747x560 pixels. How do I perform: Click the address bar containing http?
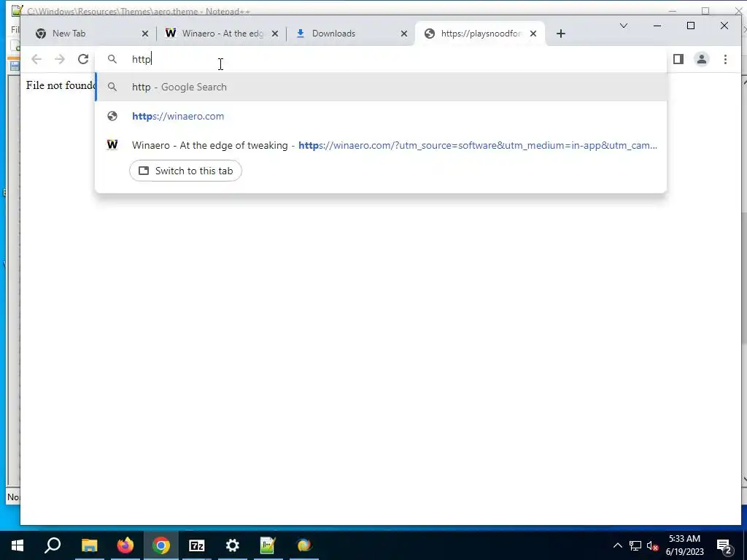pyautogui.click(x=381, y=59)
